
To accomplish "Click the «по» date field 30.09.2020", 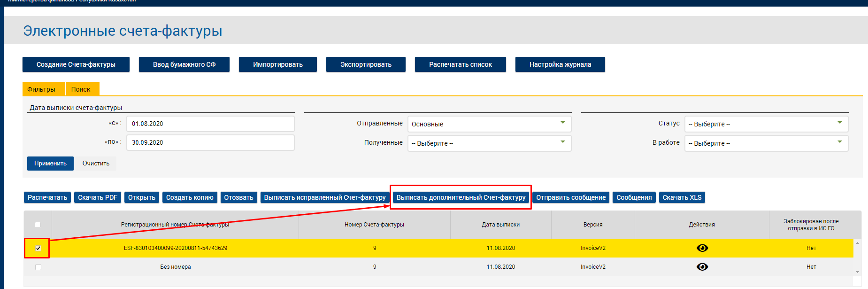I will point(210,142).
